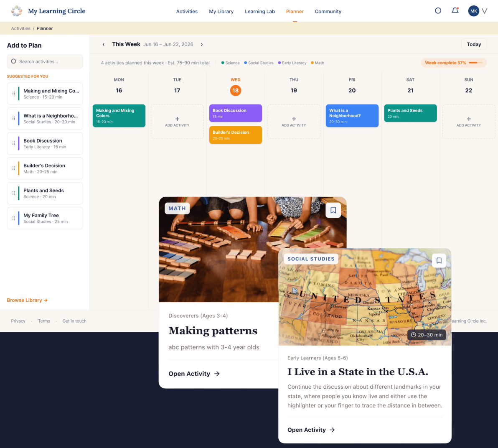This screenshot has width=498, height=448.
Task: Open the Community nav tab
Action: click(328, 11)
